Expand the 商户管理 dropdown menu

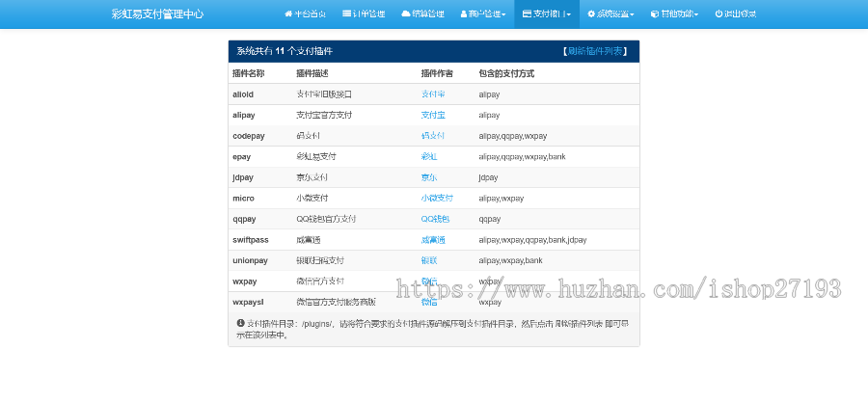483,13
